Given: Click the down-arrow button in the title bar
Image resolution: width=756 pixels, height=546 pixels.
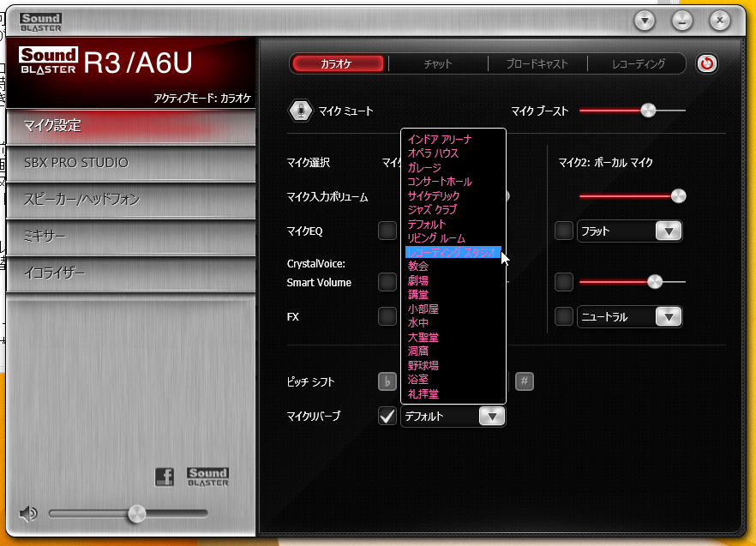Looking at the screenshot, I should [x=645, y=21].
